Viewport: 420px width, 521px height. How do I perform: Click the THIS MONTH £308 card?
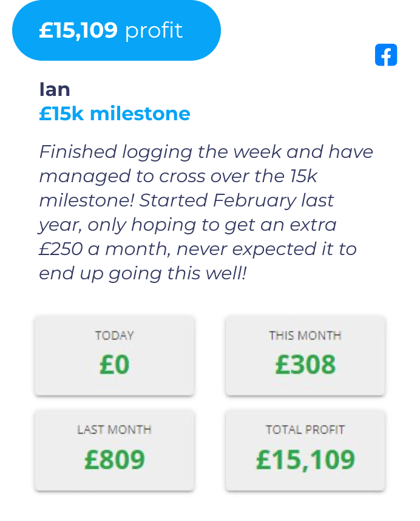point(305,355)
